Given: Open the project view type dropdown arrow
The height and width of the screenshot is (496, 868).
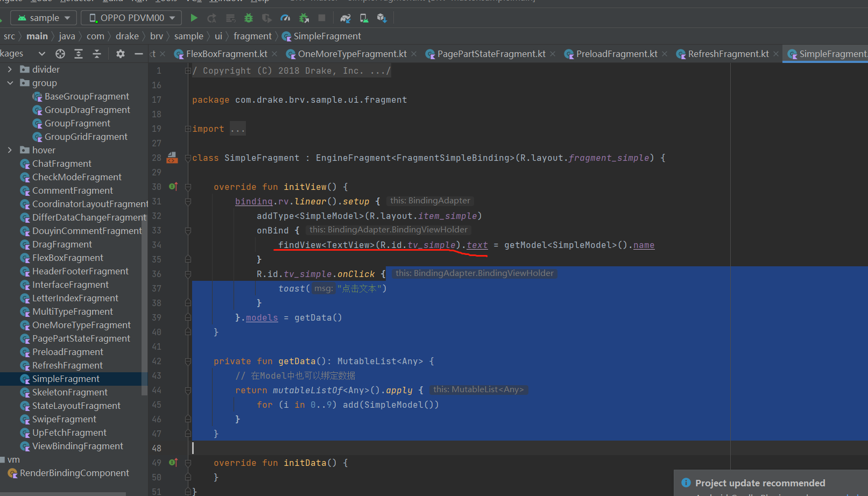Looking at the screenshot, I should [x=41, y=53].
